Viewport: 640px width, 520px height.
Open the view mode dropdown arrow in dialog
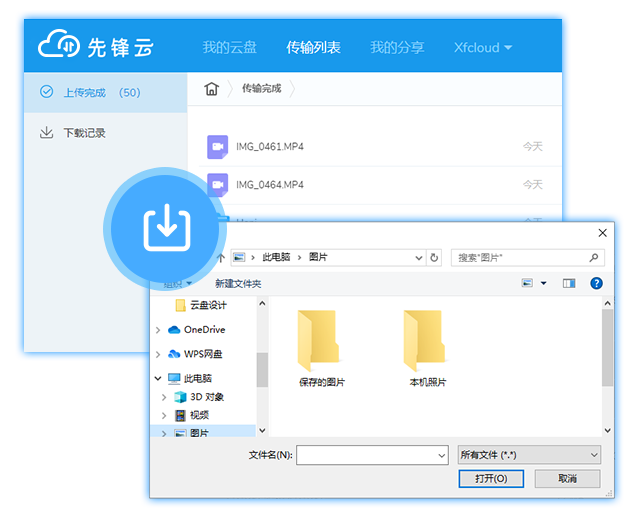pyautogui.click(x=544, y=284)
